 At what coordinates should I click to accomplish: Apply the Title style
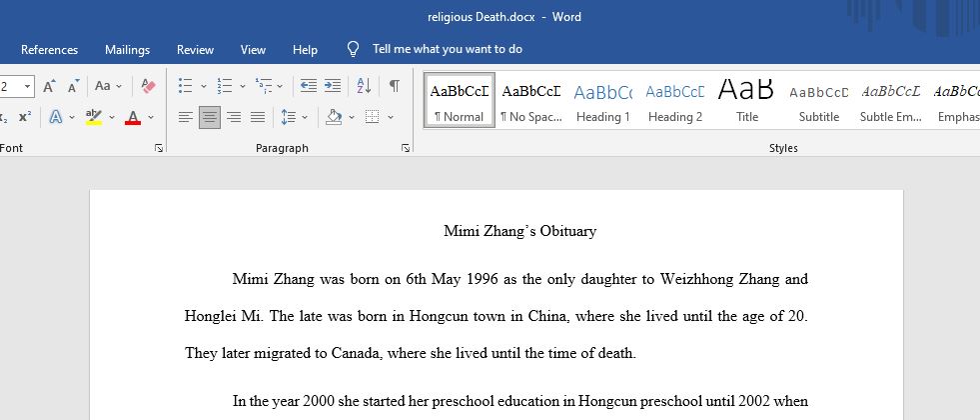point(747,100)
